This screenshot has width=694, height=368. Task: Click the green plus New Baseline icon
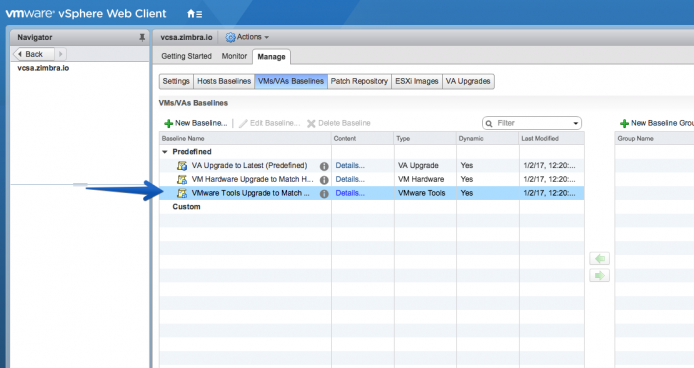tap(168, 124)
